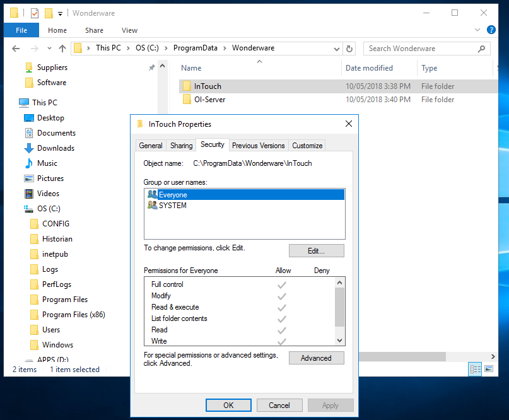Open Pictures in navigation pane

click(x=50, y=178)
